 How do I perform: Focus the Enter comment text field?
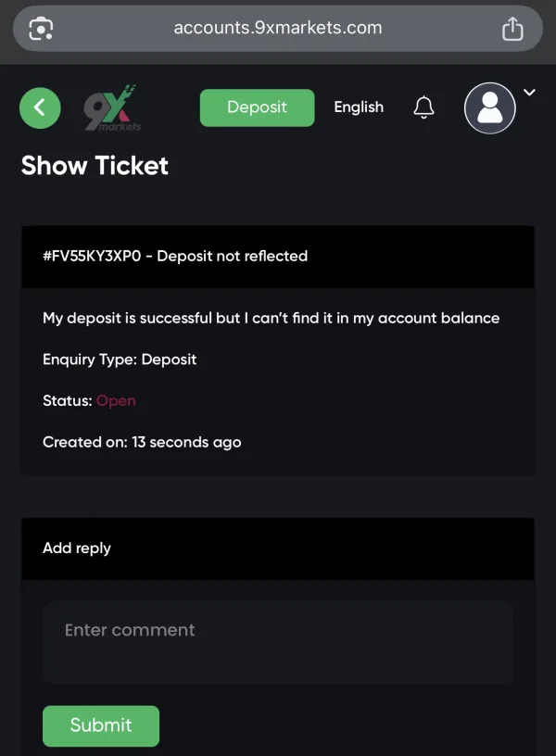[277, 642]
